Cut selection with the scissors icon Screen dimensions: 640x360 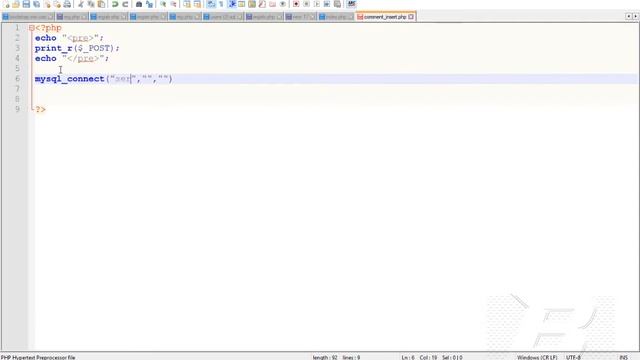point(81,4)
